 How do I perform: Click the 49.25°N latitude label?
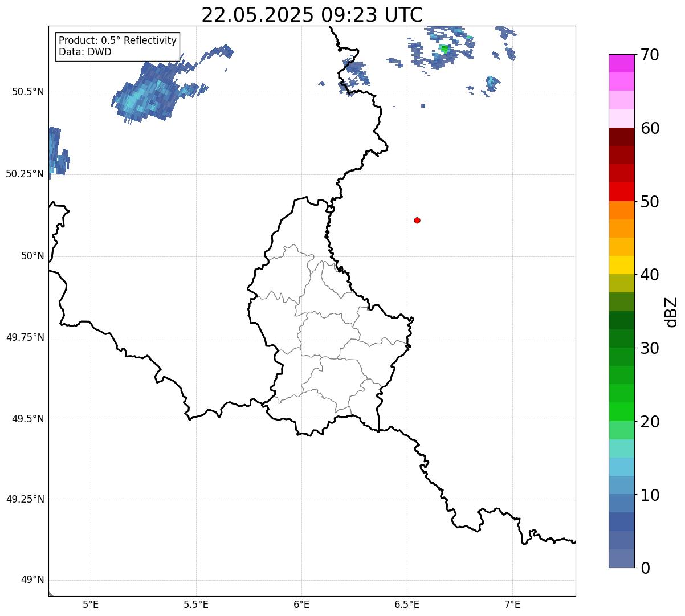(x=25, y=499)
